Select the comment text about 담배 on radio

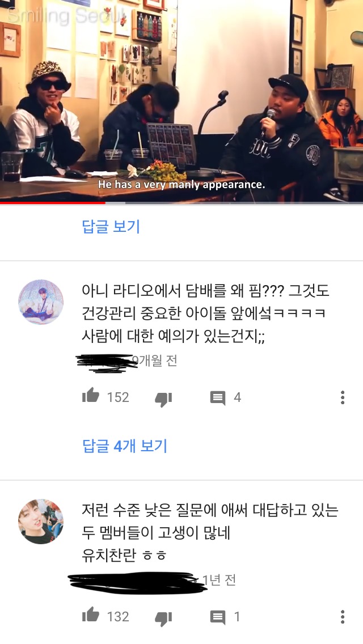click(205, 314)
